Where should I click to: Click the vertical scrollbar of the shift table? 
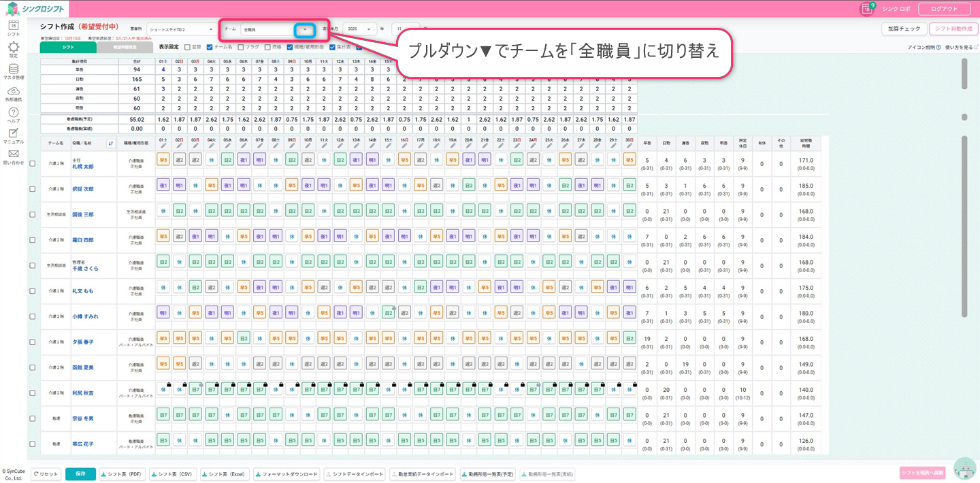(x=964, y=224)
